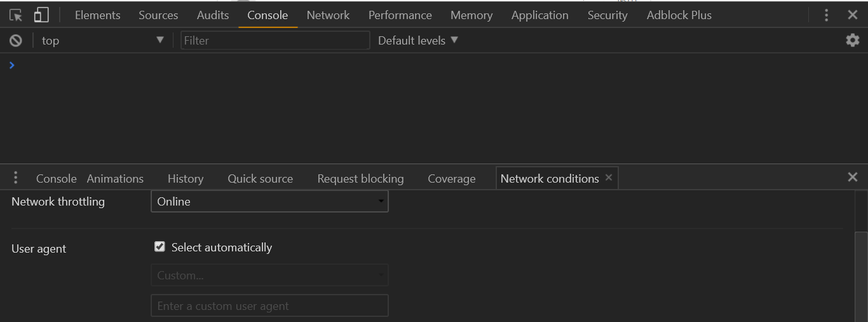The image size is (868, 322).
Task: Open Network throttling Online dropdown
Action: click(269, 202)
